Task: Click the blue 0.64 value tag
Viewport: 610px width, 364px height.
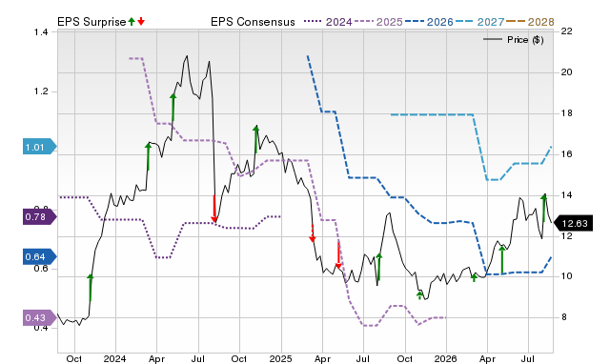Action: 40,256
